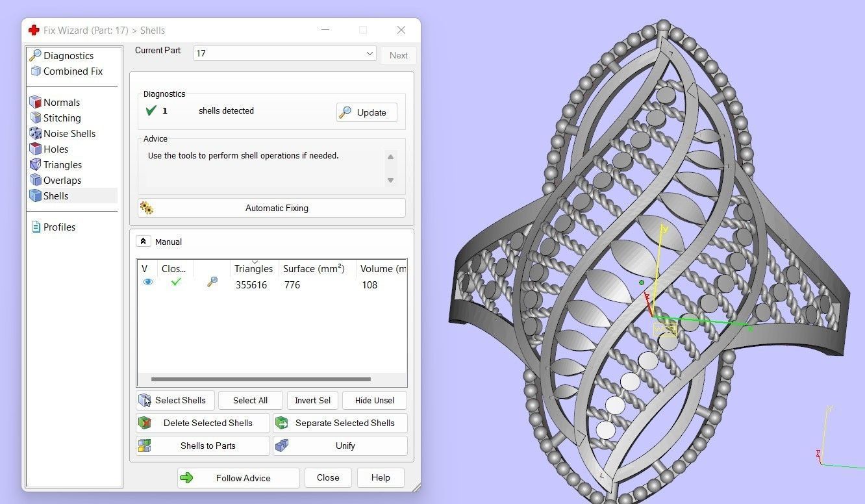The image size is (865, 504).
Task: Go to the Normals fix page
Action: click(62, 103)
